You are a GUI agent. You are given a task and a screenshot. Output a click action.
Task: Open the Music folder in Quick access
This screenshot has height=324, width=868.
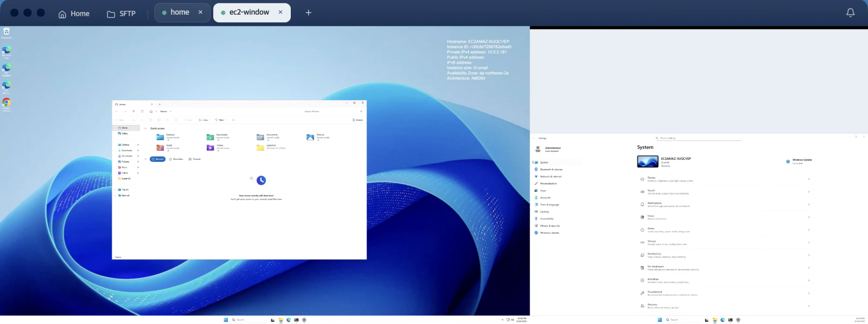pyautogui.click(x=169, y=147)
